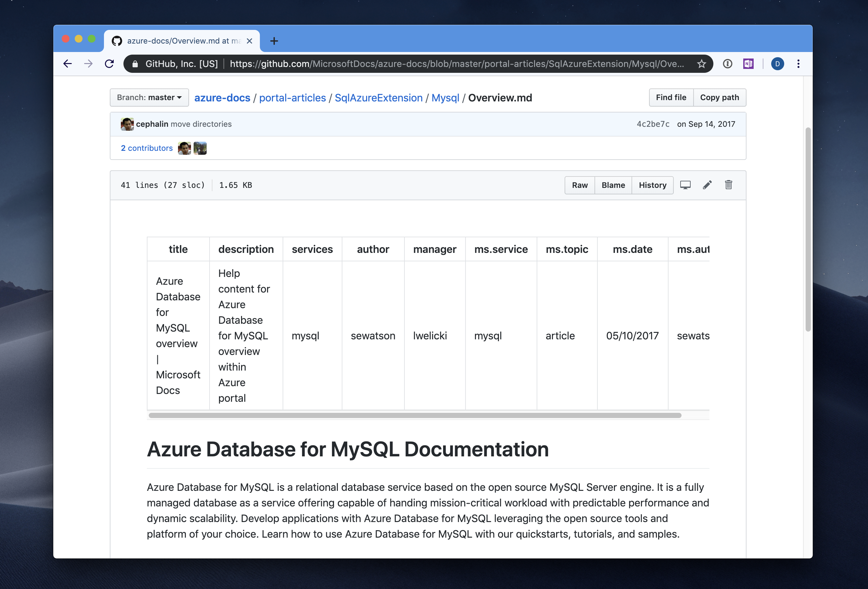Click the 'ms.service' column header
The height and width of the screenshot is (589, 868).
click(501, 249)
